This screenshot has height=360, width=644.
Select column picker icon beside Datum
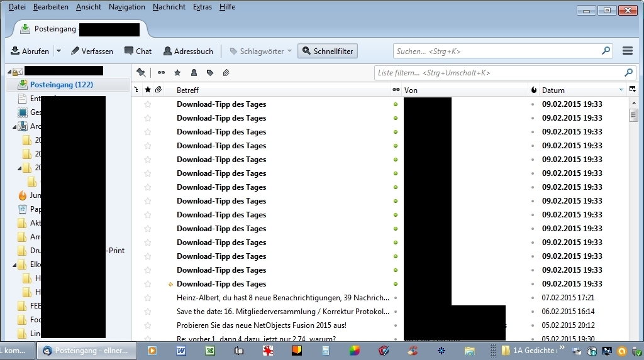(633, 89)
